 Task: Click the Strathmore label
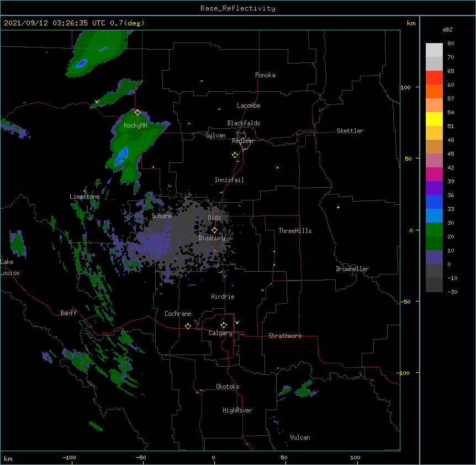coord(285,336)
